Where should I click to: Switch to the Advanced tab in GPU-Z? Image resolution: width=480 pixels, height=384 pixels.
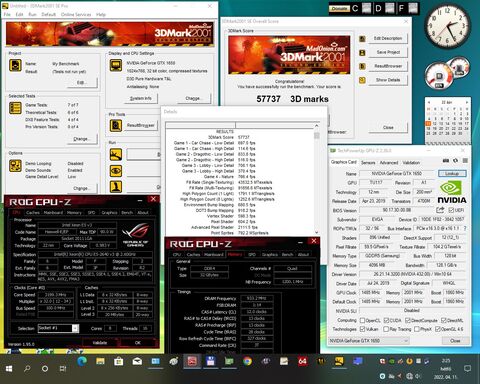click(389, 163)
